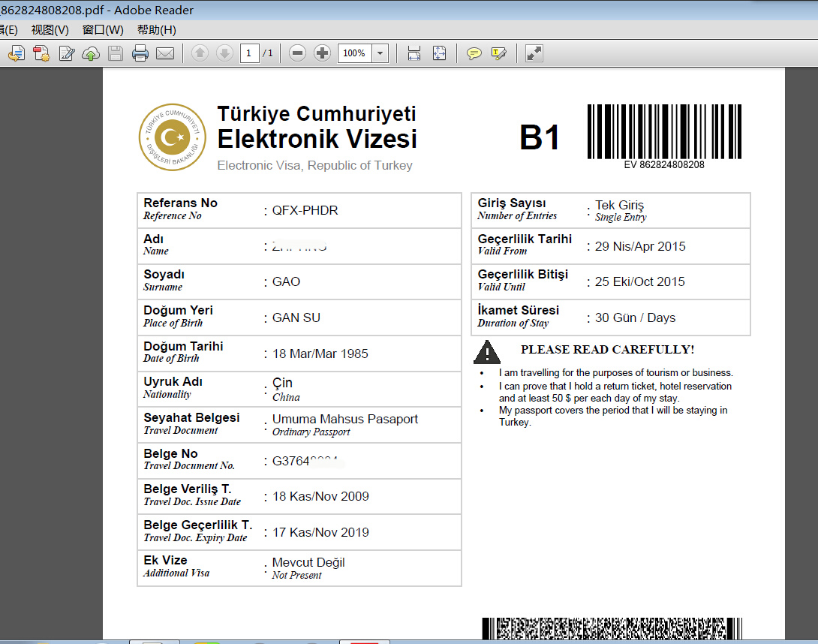Image resolution: width=818 pixels, height=644 pixels.
Task: Open the 视图(V) menu
Action: (x=50, y=30)
